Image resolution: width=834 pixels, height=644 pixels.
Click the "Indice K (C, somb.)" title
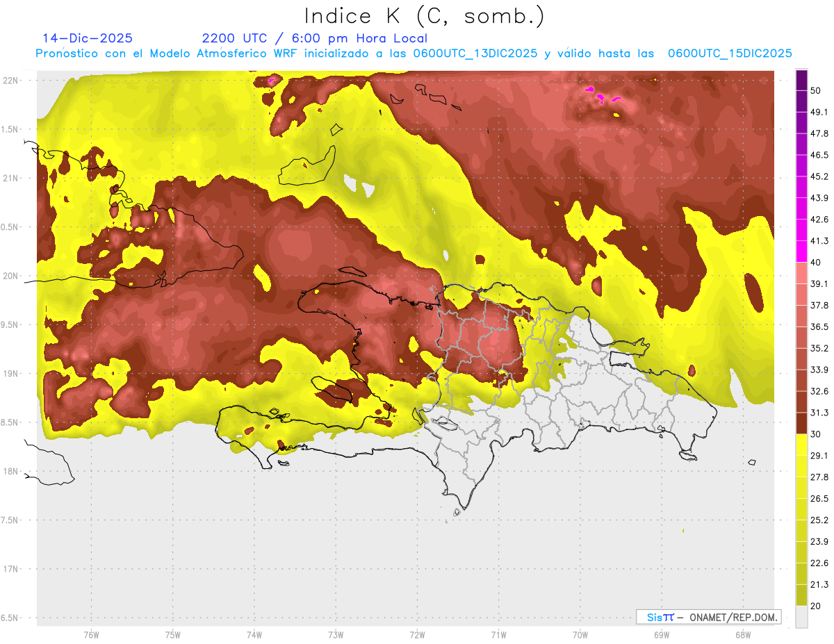click(424, 16)
